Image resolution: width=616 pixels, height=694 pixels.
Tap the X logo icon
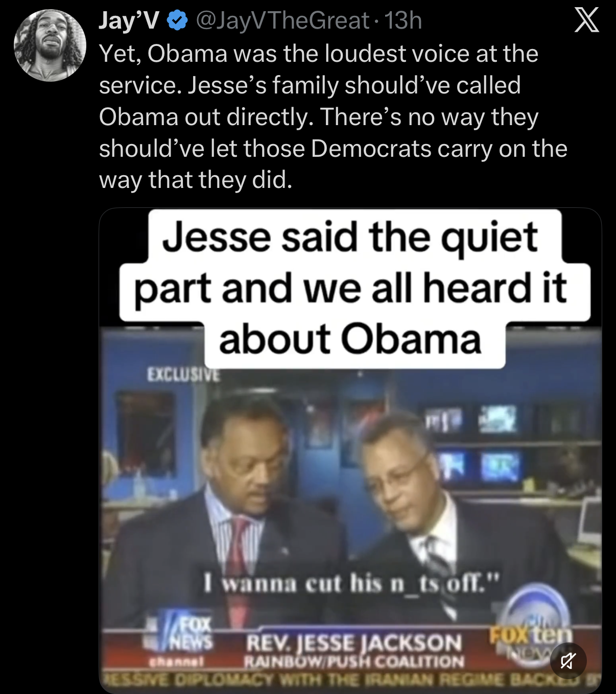(x=586, y=21)
